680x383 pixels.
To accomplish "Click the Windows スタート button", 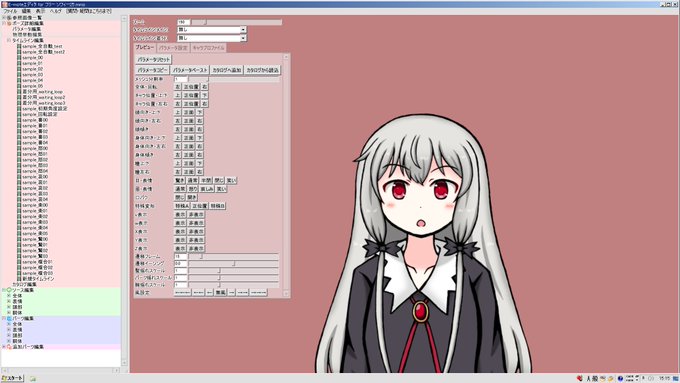I will 13,379.
